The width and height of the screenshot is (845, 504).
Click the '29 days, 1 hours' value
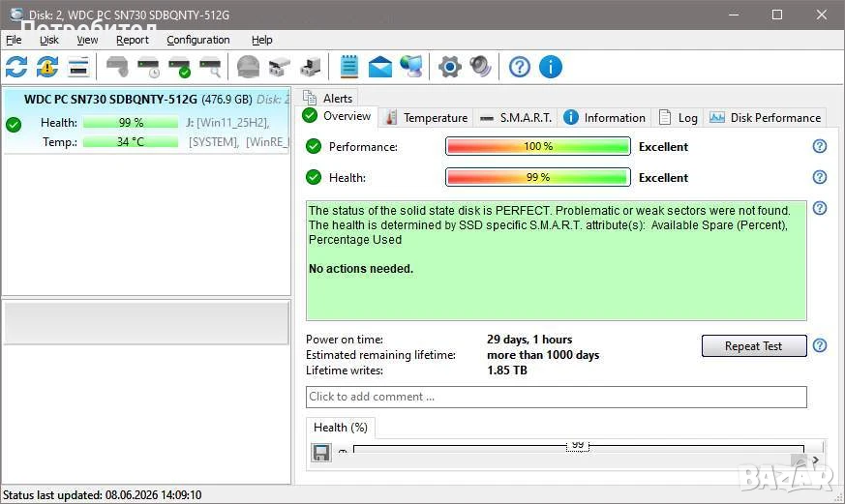pyautogui.click(x=529, y=340)
